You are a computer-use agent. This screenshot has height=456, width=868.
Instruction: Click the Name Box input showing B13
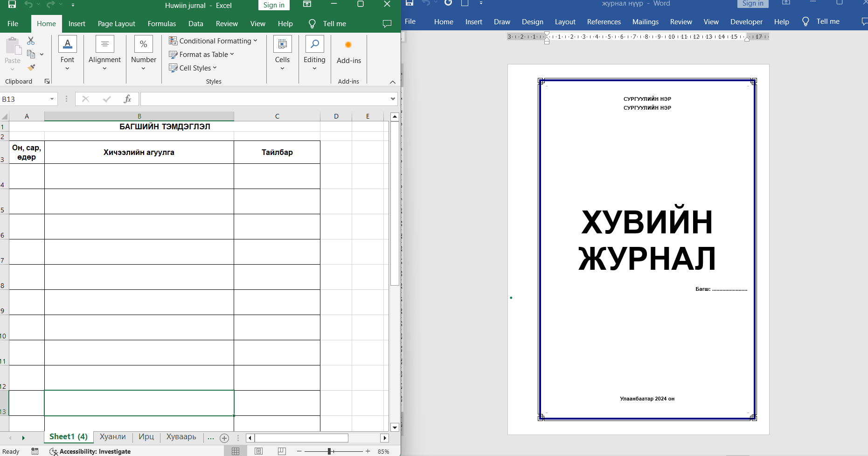pos(24,99)
